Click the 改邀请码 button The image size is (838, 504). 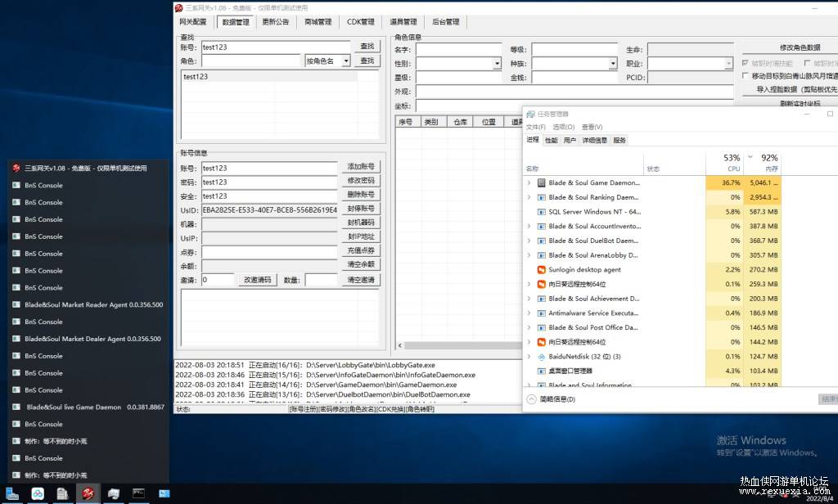point(258,280)
